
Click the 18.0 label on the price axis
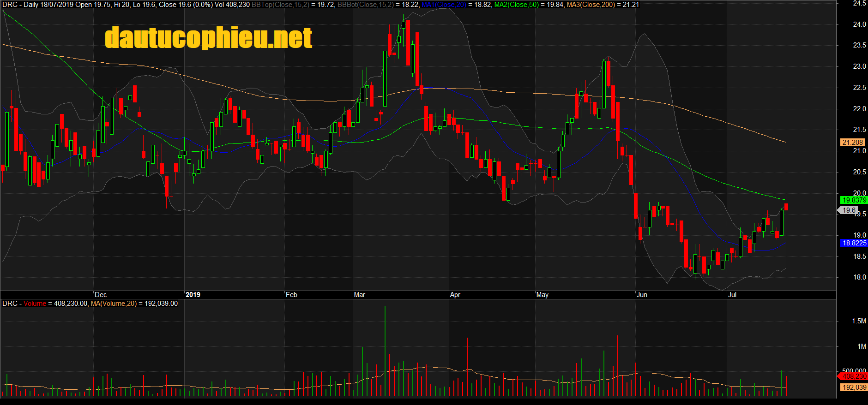pos(859,277)
